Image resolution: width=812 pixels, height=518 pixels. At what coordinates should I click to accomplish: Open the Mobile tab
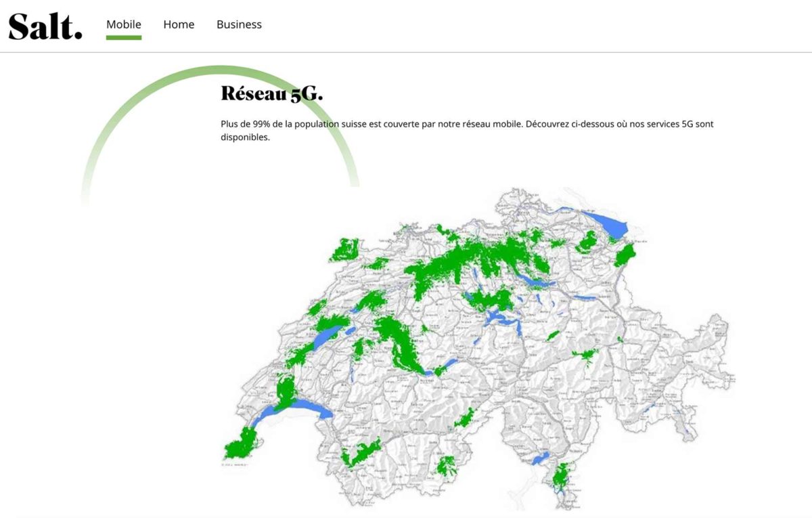coord(124,24)
